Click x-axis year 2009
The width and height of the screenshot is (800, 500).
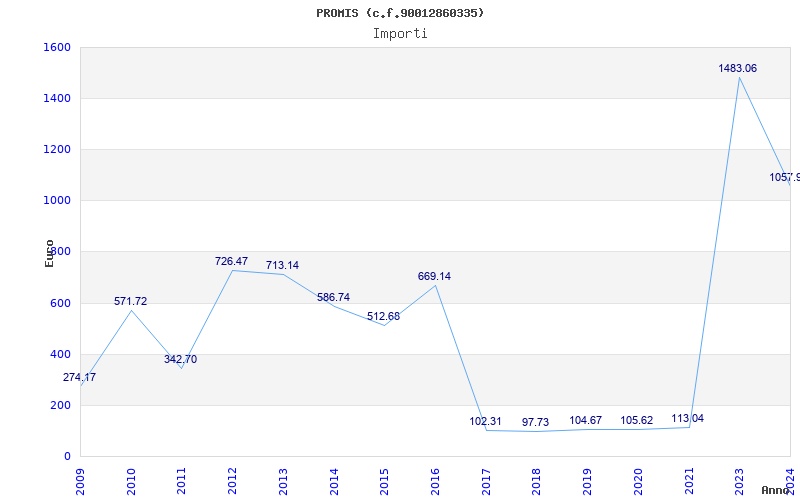click(81, 481)
